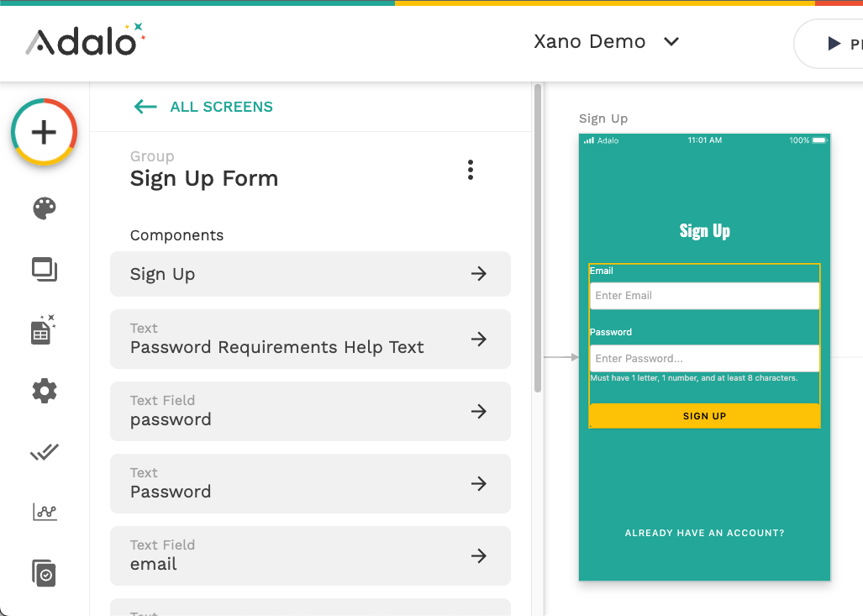This screenshot has height=616, width=863.
Task: Click the yellow SIGN UP button on canvas
Action: point(704,416)
